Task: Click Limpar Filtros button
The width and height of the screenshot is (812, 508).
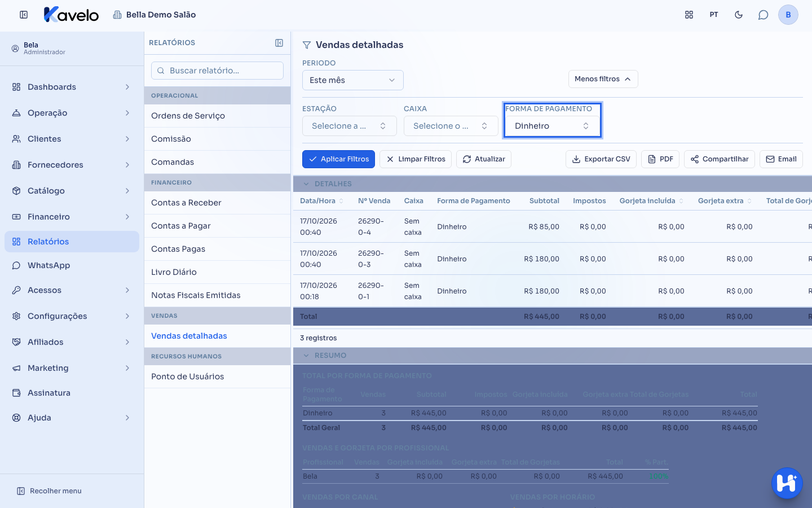Action: point(416,159)
